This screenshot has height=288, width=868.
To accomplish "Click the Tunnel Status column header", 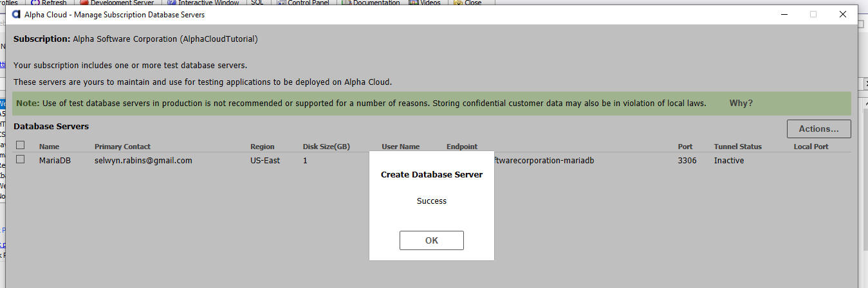I will [x=738, y=147].
